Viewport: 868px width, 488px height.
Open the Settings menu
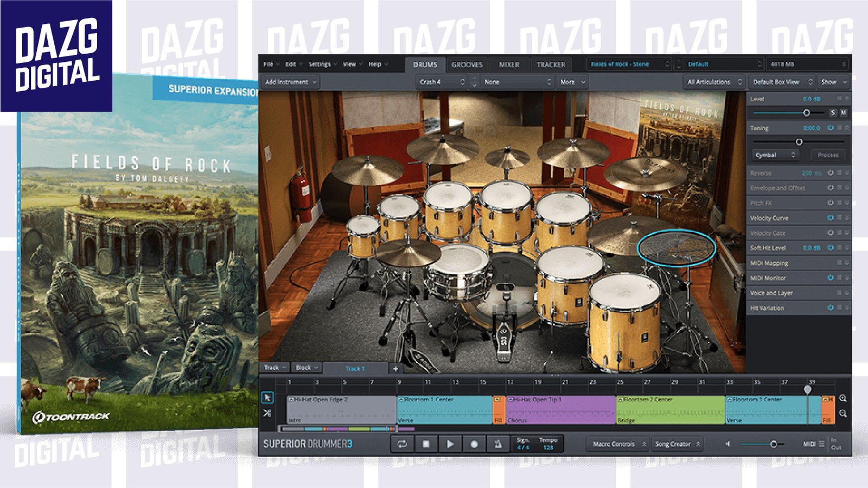323,64
